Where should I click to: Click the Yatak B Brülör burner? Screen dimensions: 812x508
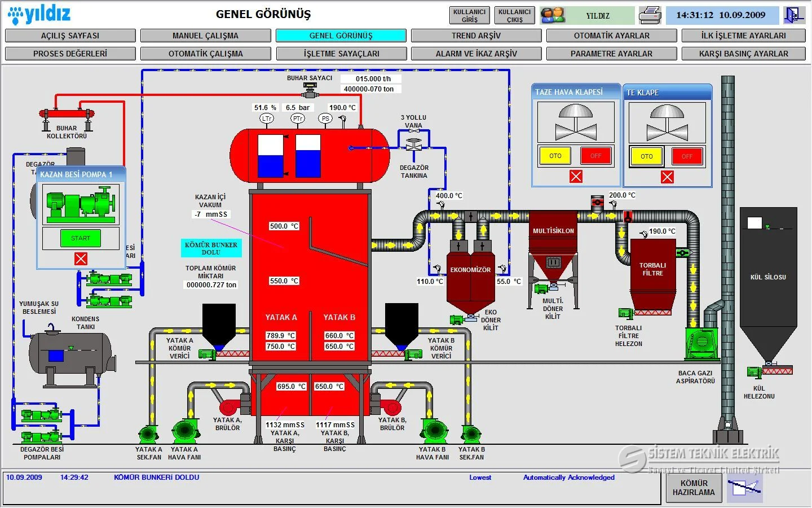click(x=390, y=406)
